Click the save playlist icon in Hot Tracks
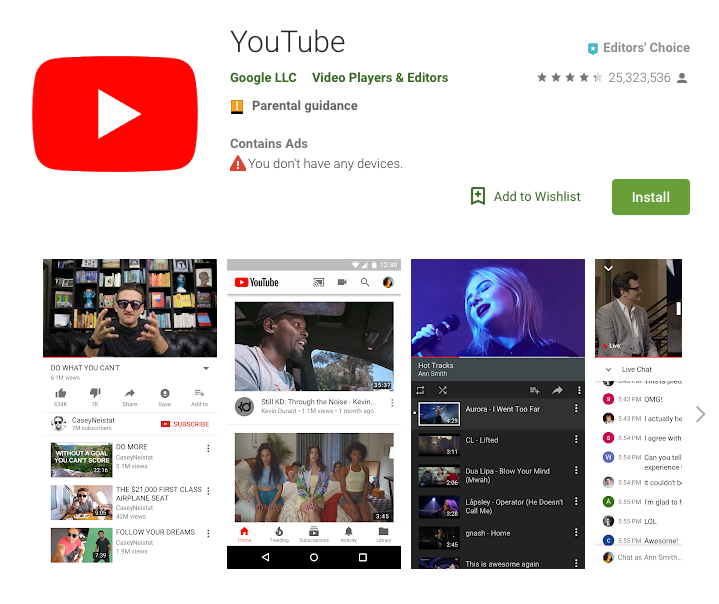This screenshot has height=604, width=719. pos(535,390)
